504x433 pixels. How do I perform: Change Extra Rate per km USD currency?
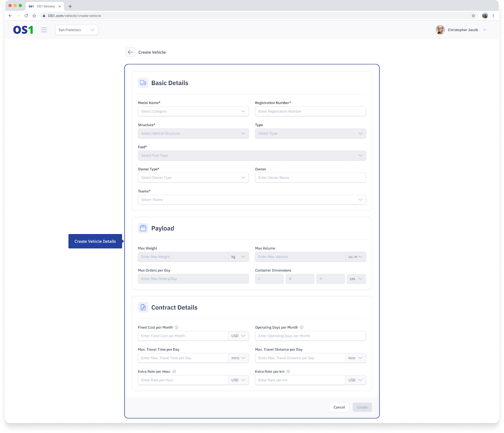(x=356, y=380)
